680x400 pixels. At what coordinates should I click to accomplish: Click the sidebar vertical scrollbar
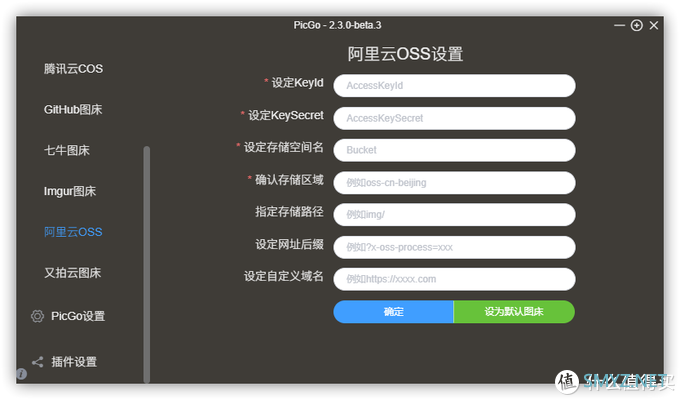147,265
